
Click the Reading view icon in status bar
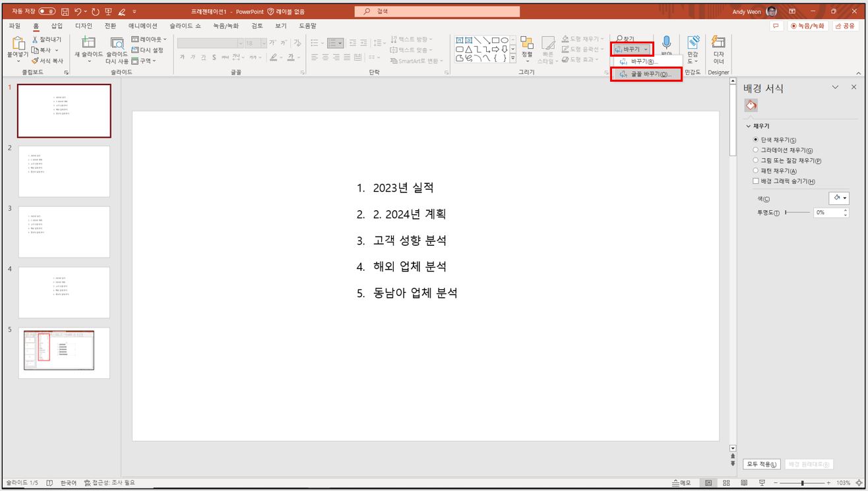[x=745, y=482]
